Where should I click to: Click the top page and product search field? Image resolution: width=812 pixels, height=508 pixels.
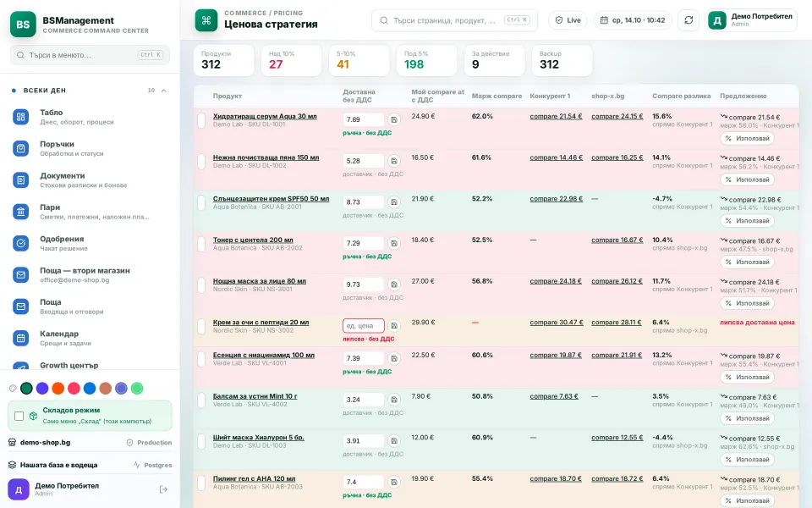[454, 20]
